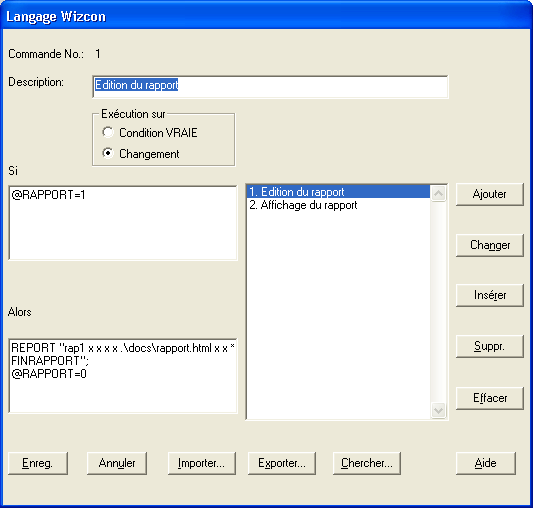Click the Insérer button
This screenshot has width=533, height=508.
pos(489,295)
